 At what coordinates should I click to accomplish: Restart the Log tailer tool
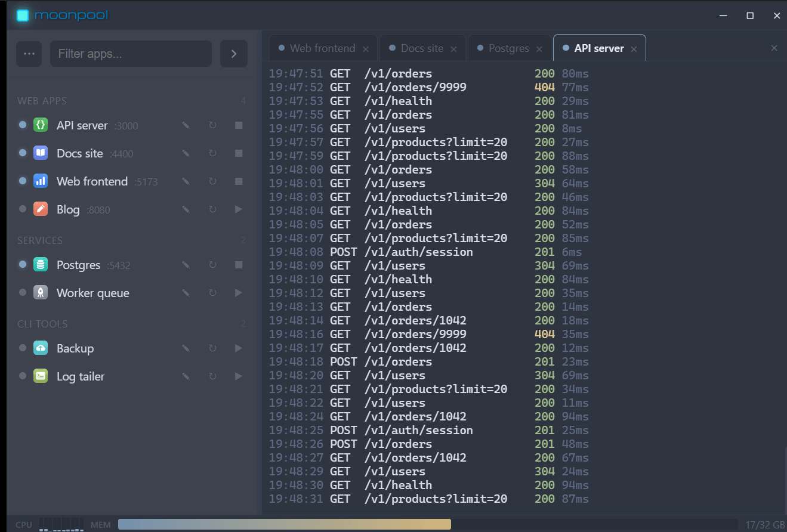pyautogui.click(x=212, y=376)
